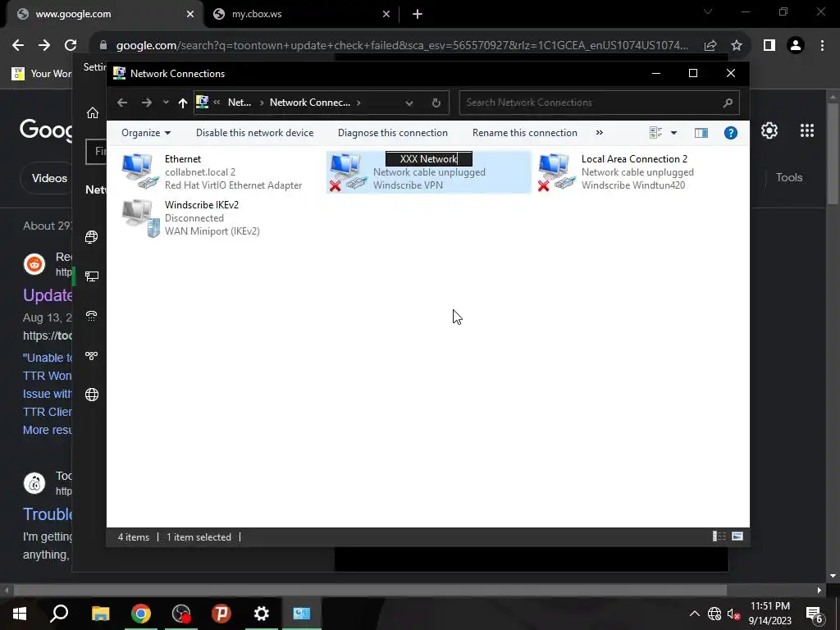Open Settings from the taskbar
The image size is (840, 630).
point(262,614)
